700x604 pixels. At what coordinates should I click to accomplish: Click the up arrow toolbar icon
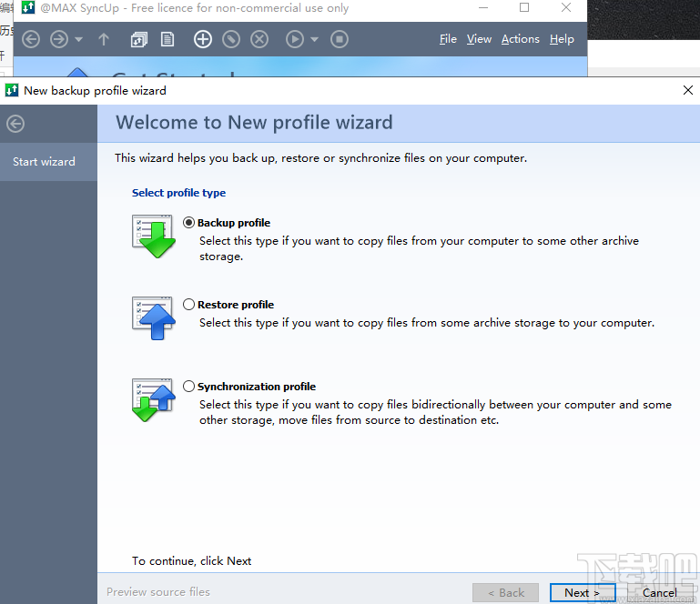pyautogui.click(x=104, y=39)
